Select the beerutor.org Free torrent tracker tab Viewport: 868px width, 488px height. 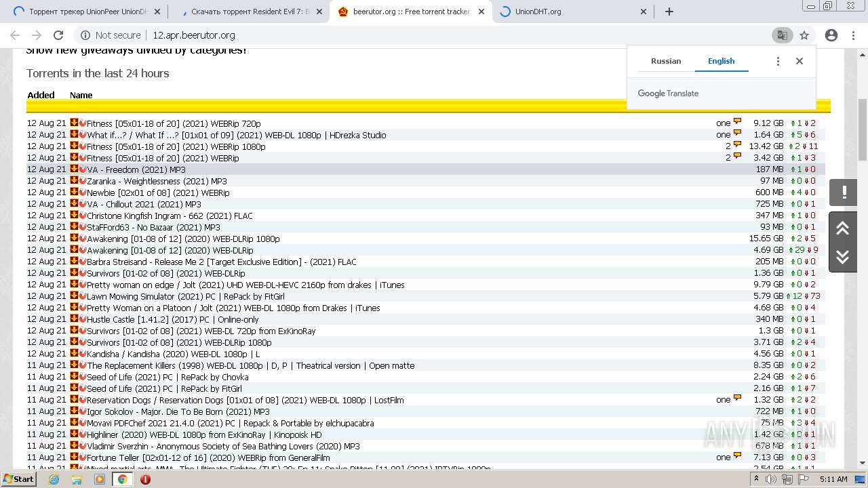(x=411, y=12)
